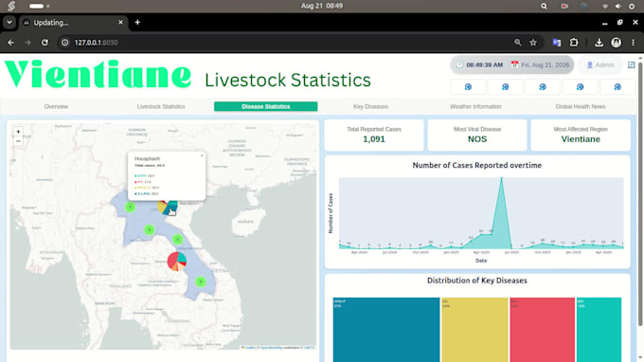Click the green square icon beside Admin

pos(632,65)
